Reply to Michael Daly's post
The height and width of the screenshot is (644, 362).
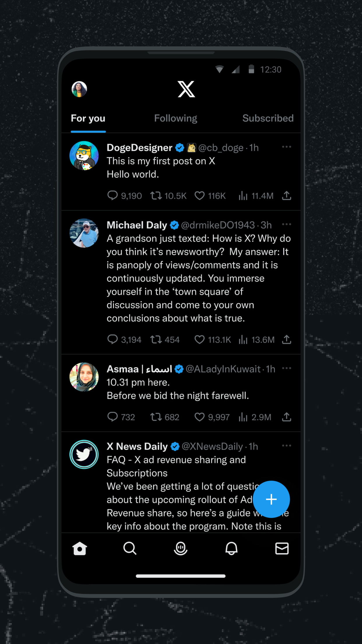[113, 339]
